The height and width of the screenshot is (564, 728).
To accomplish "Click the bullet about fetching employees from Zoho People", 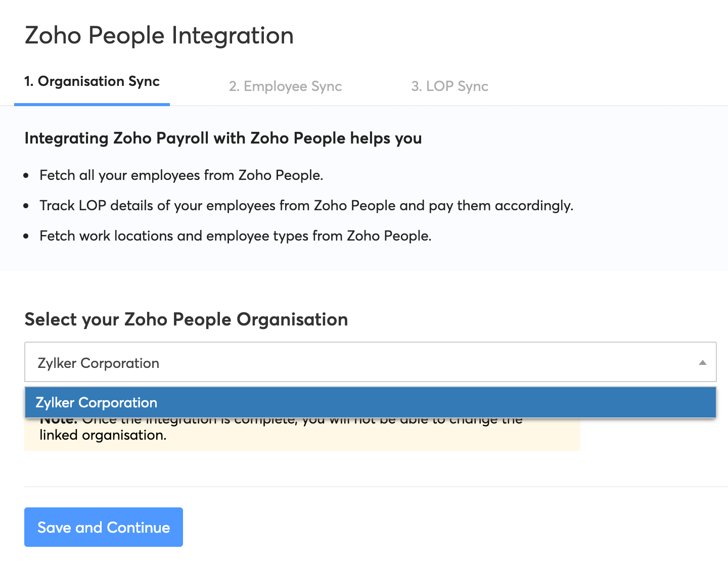I will pyautogui.click(x=182, y=175).
